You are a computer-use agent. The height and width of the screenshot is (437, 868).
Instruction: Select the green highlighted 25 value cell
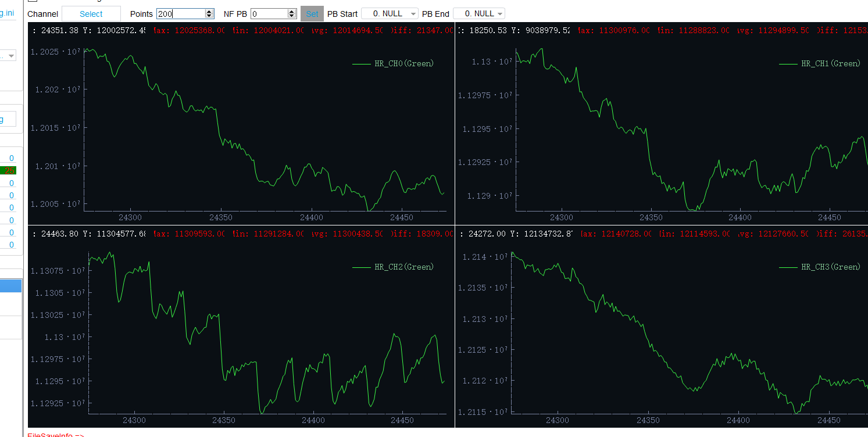(9, 170)
